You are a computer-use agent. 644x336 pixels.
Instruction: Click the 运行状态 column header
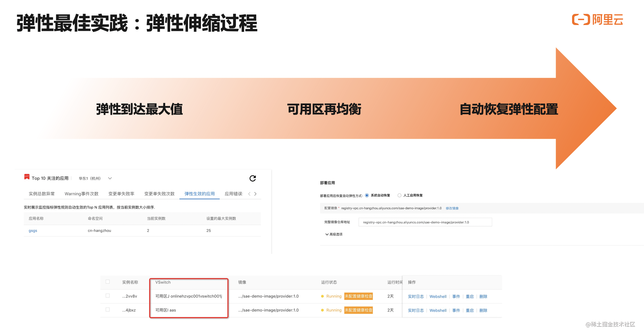[329, 282]
